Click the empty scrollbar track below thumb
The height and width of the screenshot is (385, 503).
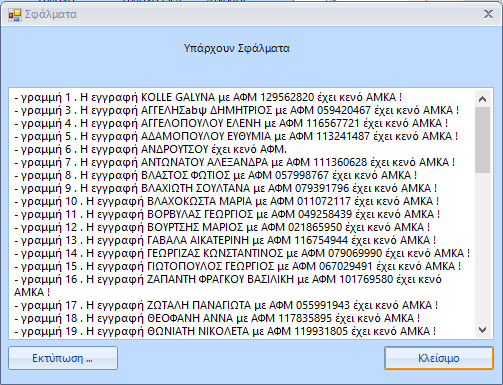coord(482,248)
